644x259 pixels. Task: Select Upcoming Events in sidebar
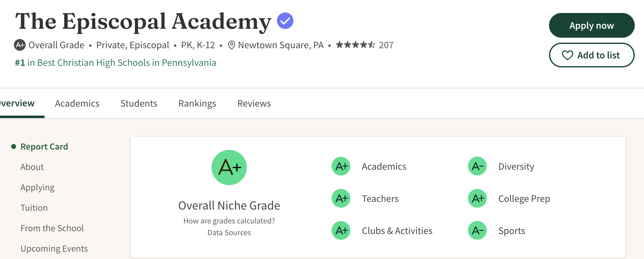tap(54, 248)
